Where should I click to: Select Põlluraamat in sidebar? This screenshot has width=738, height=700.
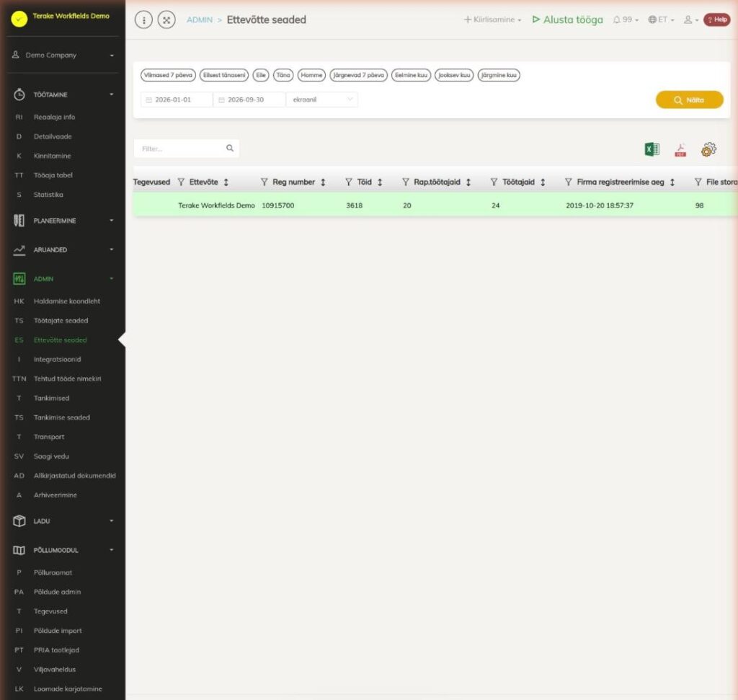click(53, 572)
